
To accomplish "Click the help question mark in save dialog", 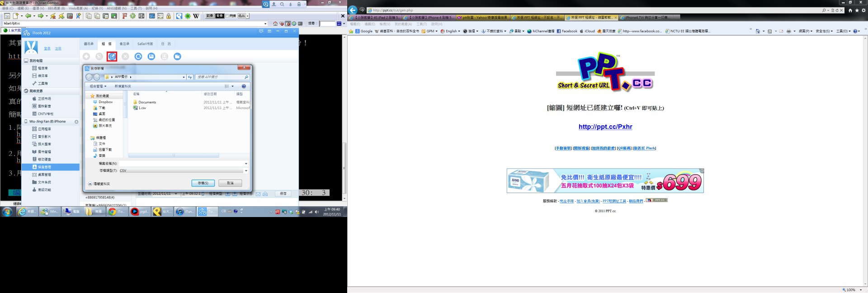I will pyautogui.click(x=244, y=86).
